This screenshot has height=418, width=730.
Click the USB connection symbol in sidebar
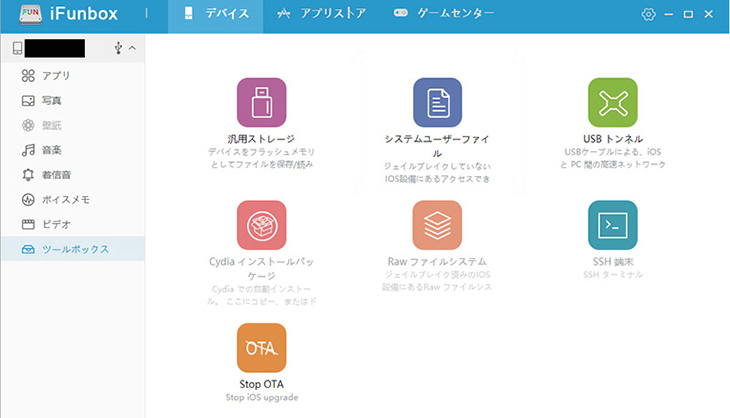118,47
